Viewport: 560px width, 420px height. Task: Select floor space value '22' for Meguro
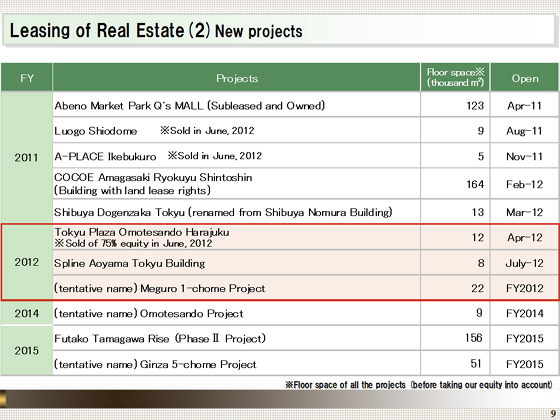[x=478, y=288]
